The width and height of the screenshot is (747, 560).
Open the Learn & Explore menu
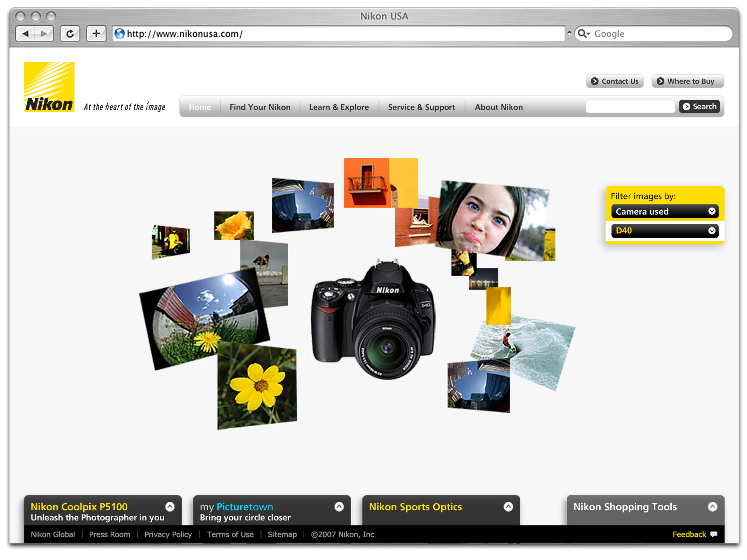tap(339, 107)
